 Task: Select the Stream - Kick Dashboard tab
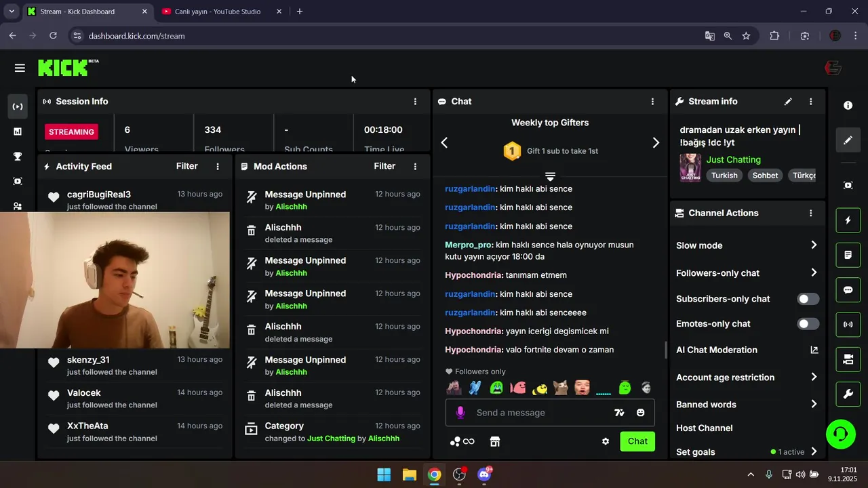[87, 12]
